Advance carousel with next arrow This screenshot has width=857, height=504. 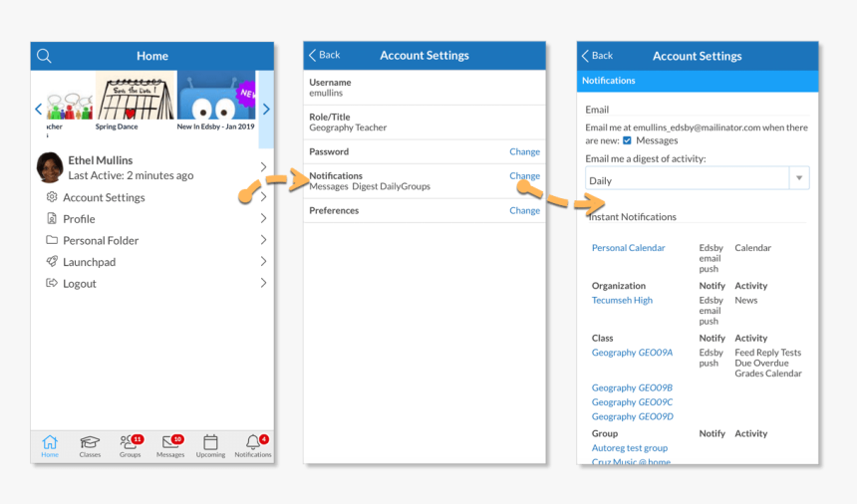pyautogui.click(x=266, y=109)
